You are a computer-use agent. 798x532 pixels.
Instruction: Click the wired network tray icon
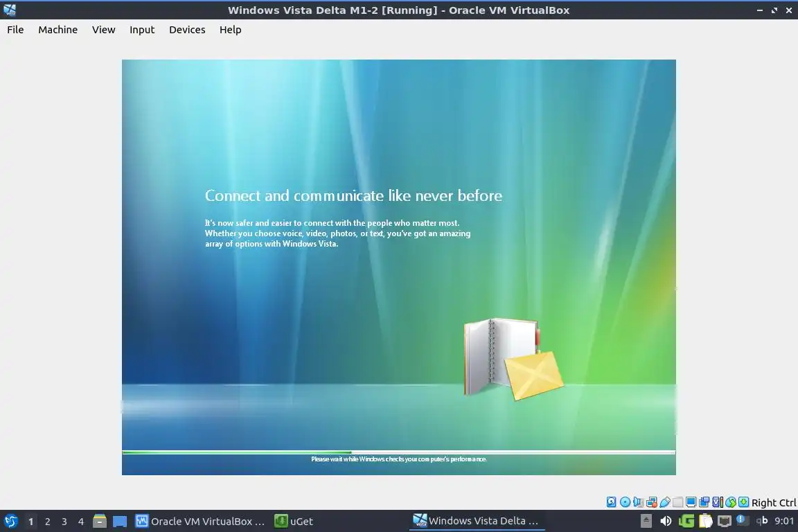[x=724, y=521]
